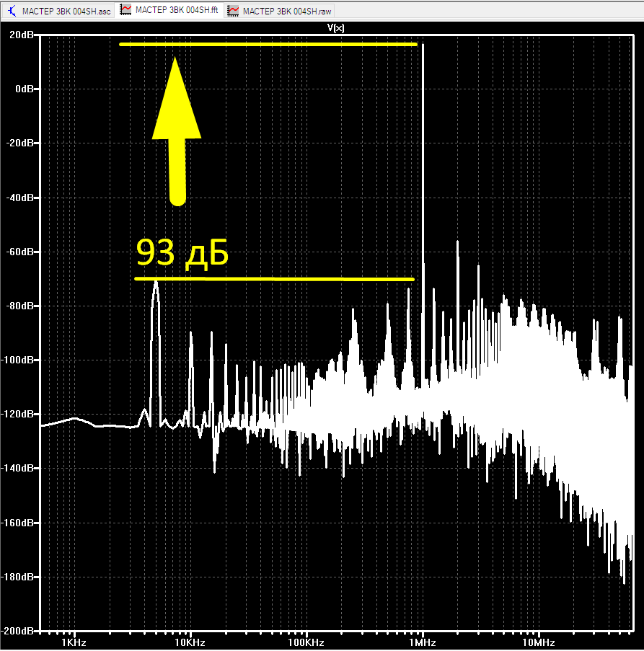
Task: Click the 100KHz frequency axis label
Action: 306,642
